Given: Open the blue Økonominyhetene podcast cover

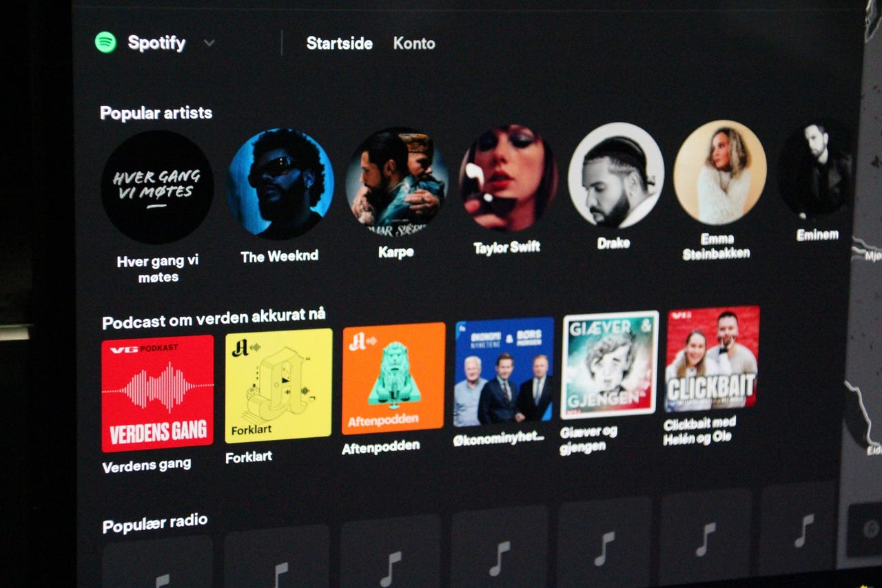Looking at the screenshot, I should coord(504,372).
